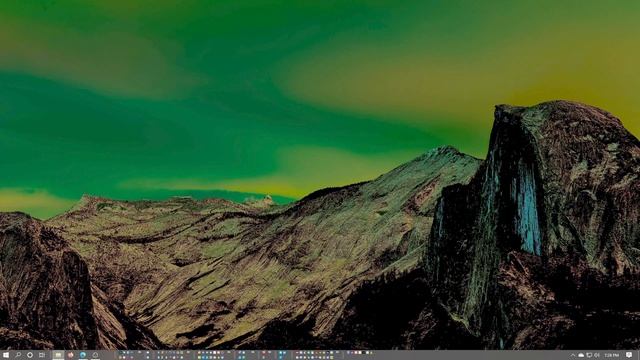Open the Windows Start menu
Image resolution: width=640 pixels, height=360 pixels.
click(6, 355)
